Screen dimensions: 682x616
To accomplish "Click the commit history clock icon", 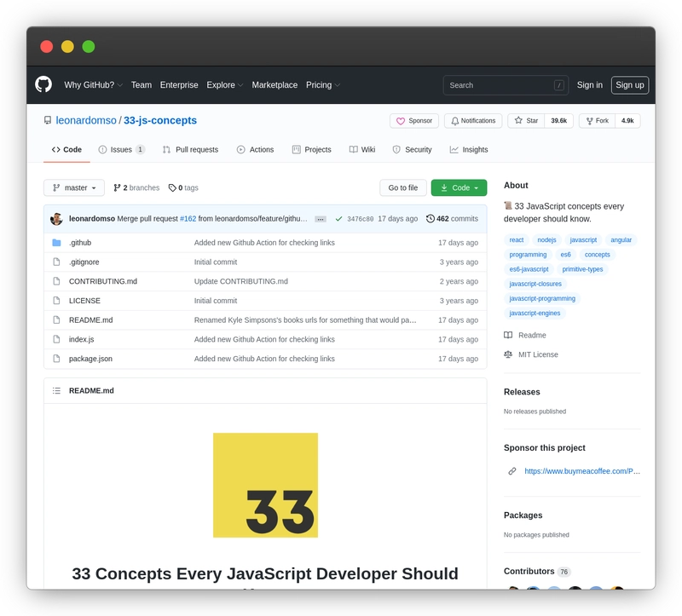I will coord(431,219).
